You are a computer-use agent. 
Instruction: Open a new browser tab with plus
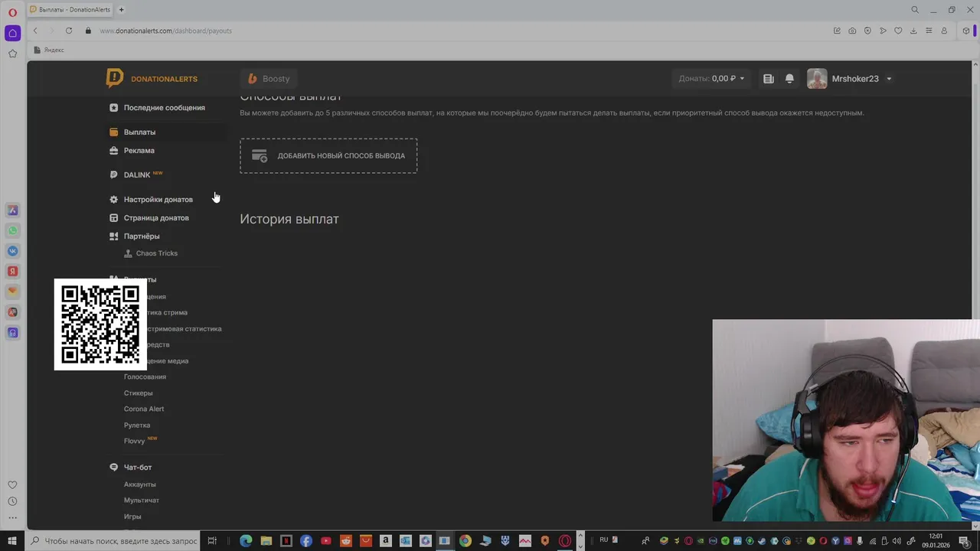(121, 10)
